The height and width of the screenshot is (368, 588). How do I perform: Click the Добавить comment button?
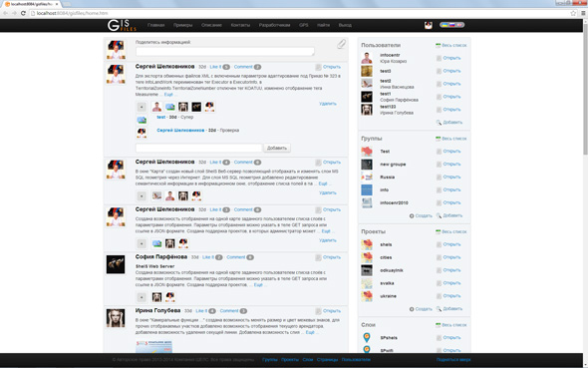(277, 148)
